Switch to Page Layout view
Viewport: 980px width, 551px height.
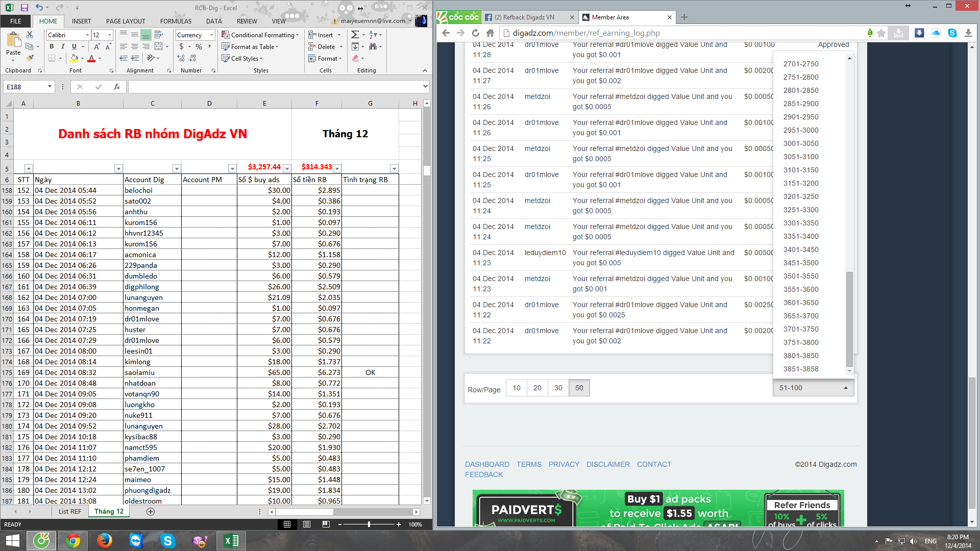306,524
